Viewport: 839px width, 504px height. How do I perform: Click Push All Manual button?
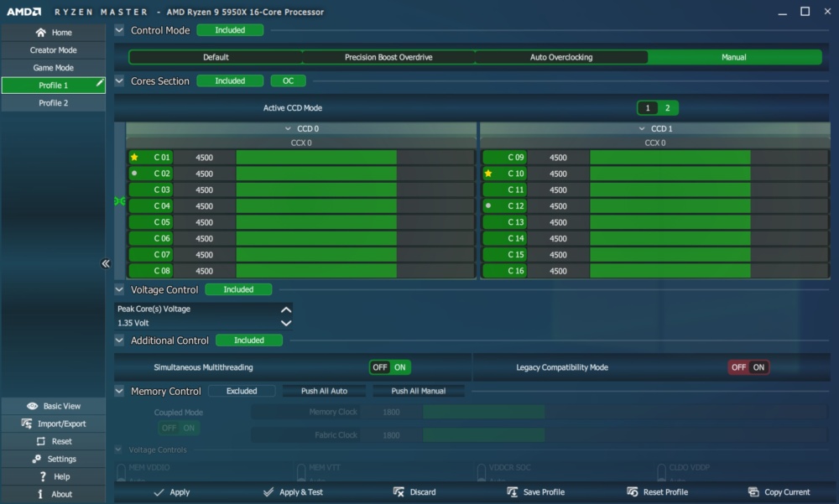(419, 391)
